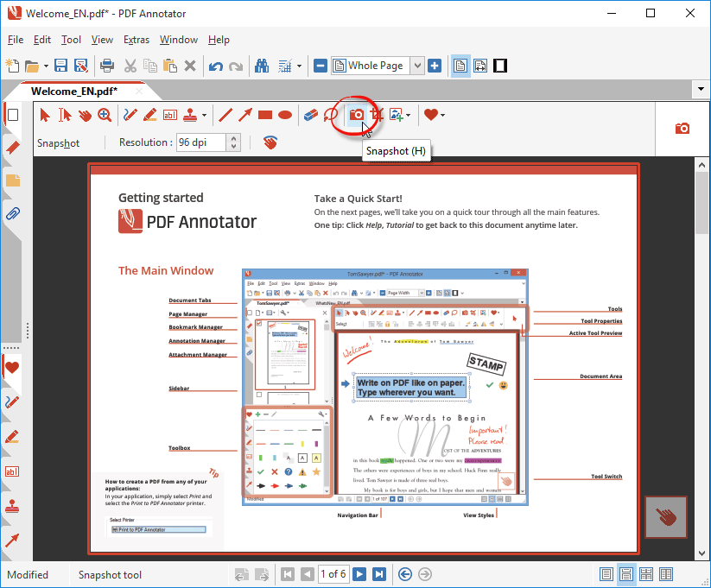Screen dimensions: 711x588
Task: Open the Stamp tool dropdown arrow
Action: coord(205,114)
